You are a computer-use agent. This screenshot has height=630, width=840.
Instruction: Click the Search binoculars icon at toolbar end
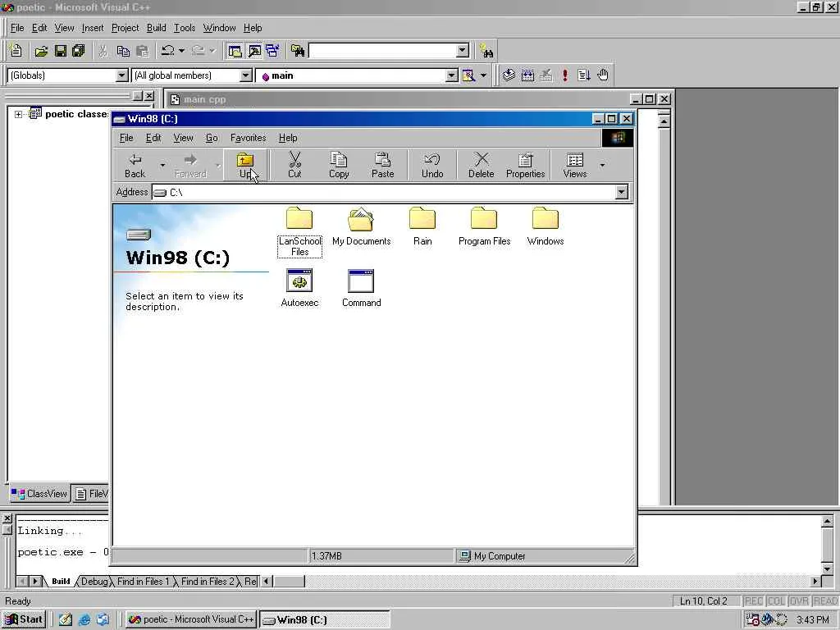coord(486,51)
